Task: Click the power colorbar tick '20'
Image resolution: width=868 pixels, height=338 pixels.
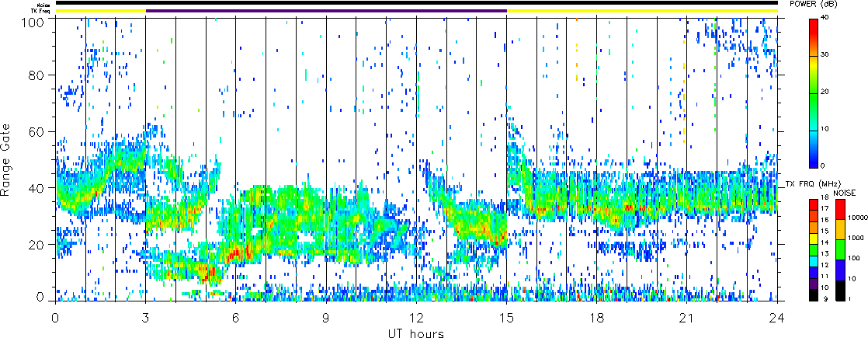Action: coord(825,92)
